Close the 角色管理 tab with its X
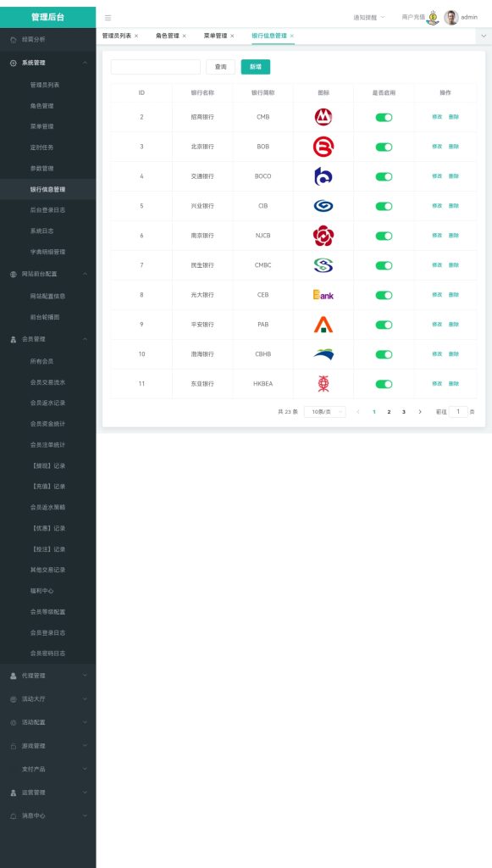Image resolution: width=492 pixels, height=868 pixels. (184, 36)
